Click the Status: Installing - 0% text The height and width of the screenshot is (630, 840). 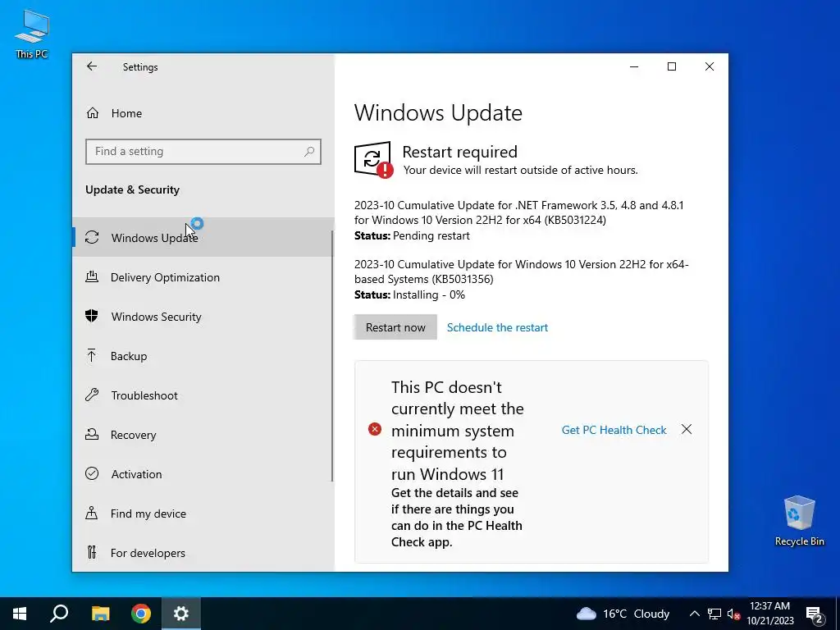410,294
